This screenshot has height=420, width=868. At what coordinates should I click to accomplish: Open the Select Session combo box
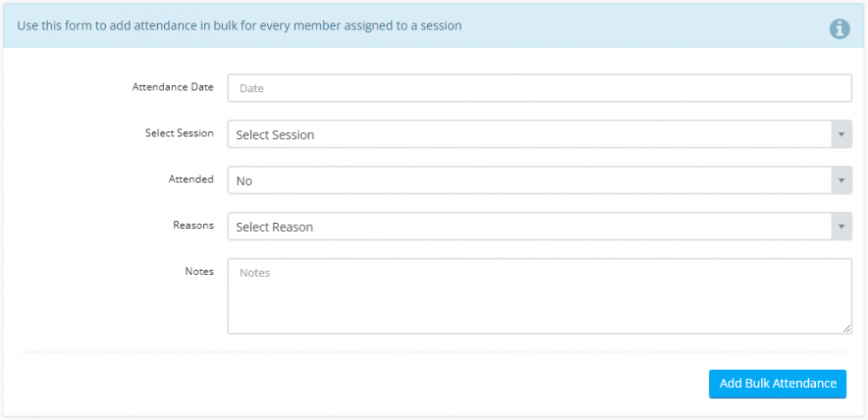(529, 135)
